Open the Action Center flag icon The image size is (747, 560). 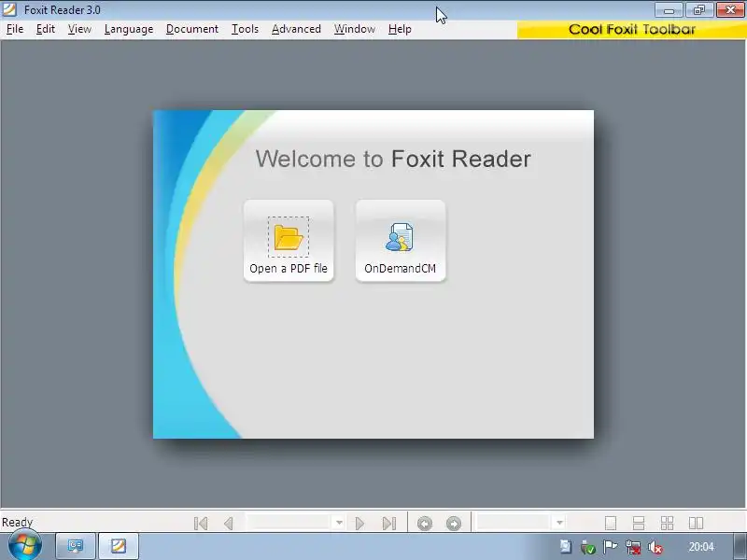(611, 547)
